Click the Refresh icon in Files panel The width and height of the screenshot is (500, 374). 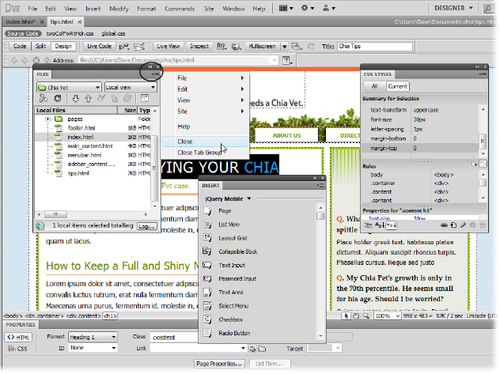(x=58, y=98)
